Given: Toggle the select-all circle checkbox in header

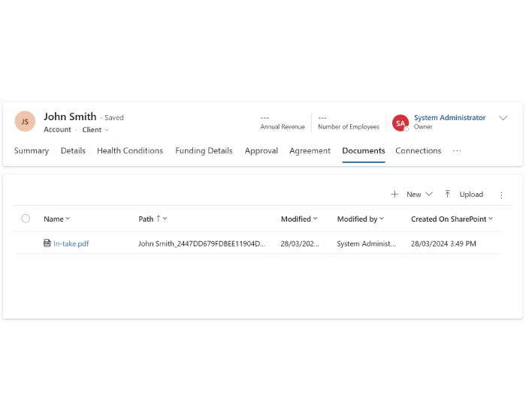Looking at the screenshot, I should coord(26,219).
